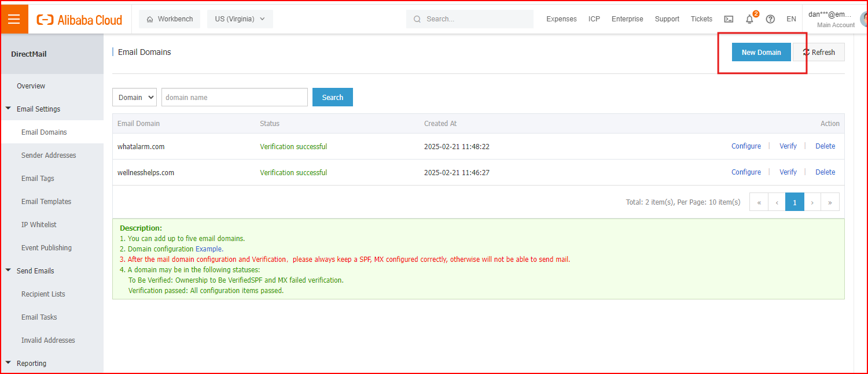868x374 pixels.
Task: Open the hamburger navigation menu
Action: point(14,19)
